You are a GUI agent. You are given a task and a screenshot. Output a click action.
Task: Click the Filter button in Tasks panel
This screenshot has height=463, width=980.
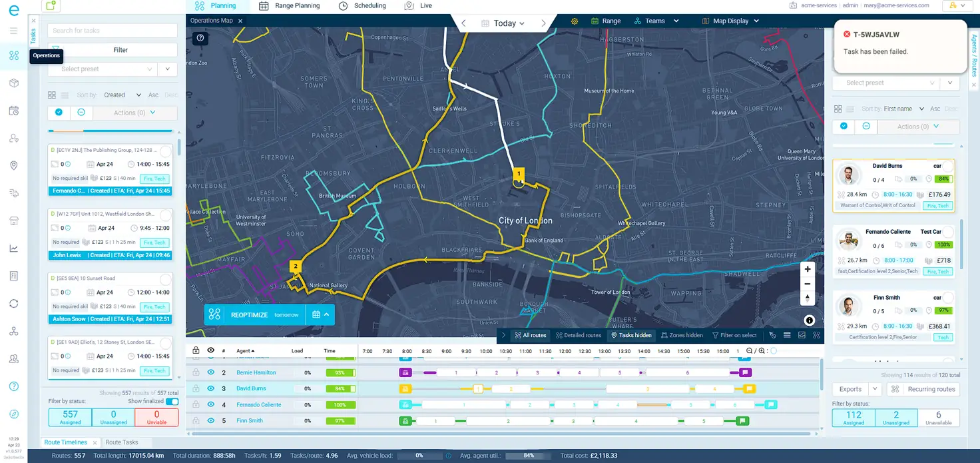tap(113, 50)
